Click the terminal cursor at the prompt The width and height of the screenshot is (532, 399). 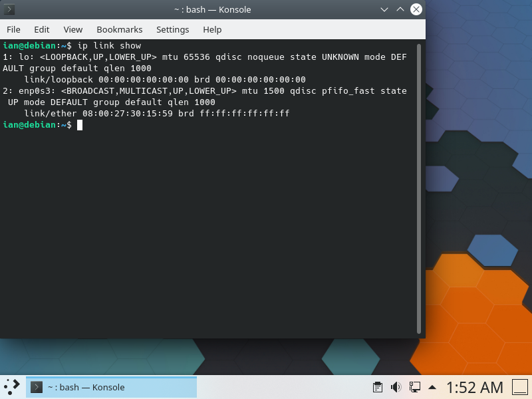coord(80,125)
